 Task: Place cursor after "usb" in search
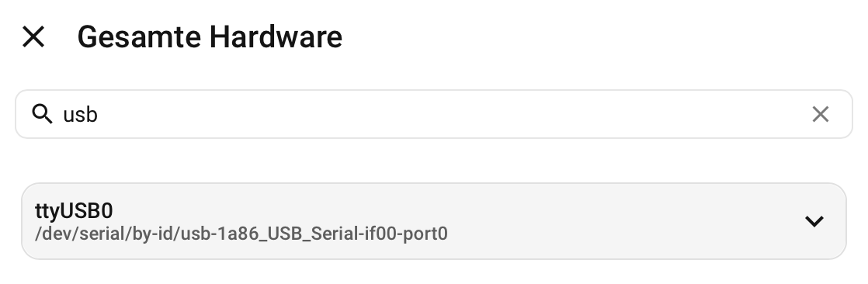99,115
